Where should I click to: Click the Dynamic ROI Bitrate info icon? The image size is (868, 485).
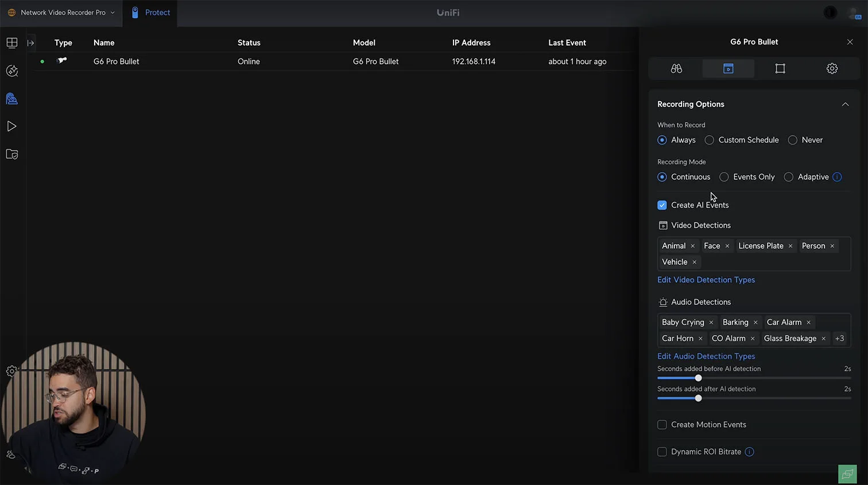tap(749, 452)
